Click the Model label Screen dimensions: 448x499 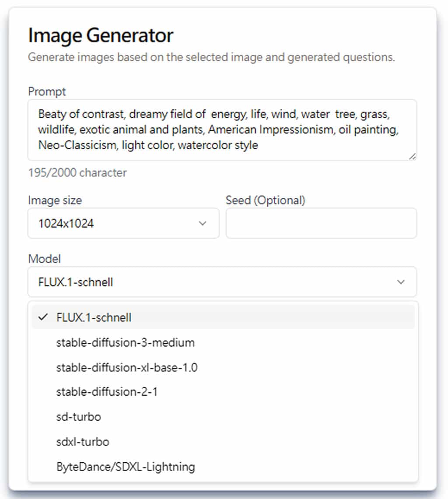(44, 259)
